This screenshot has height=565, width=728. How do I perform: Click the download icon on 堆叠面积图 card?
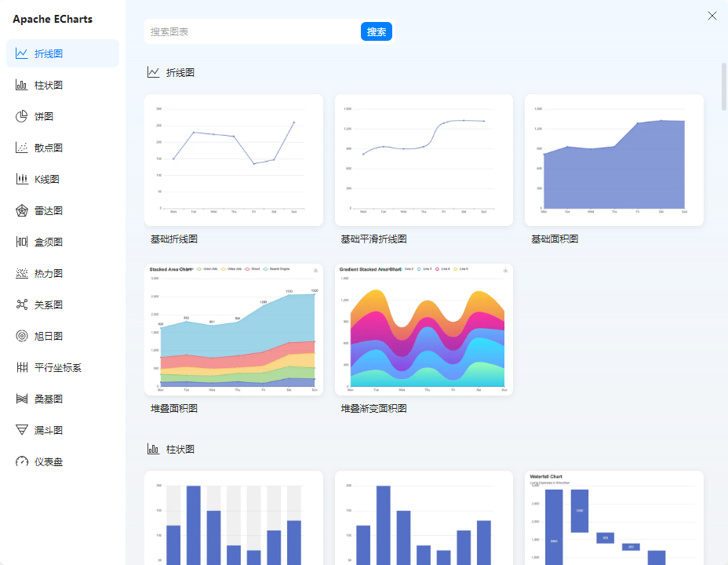pyautogui.click(x=315, y=270)
